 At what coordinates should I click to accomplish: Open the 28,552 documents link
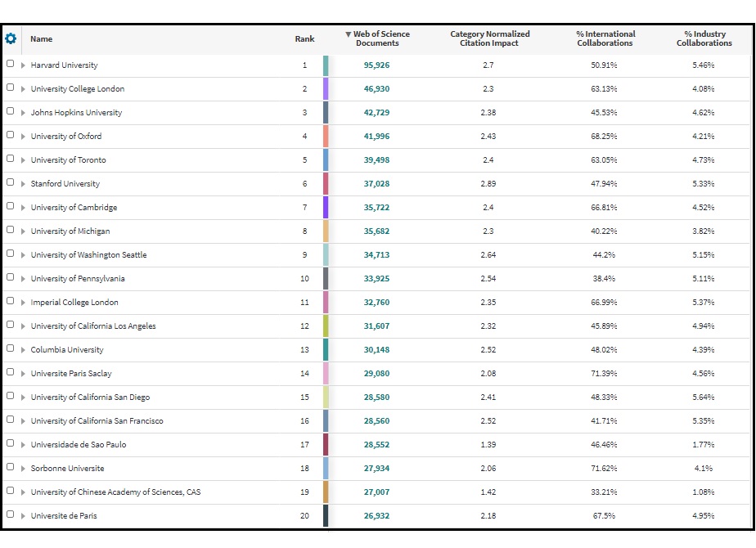(x=376, y=445)
